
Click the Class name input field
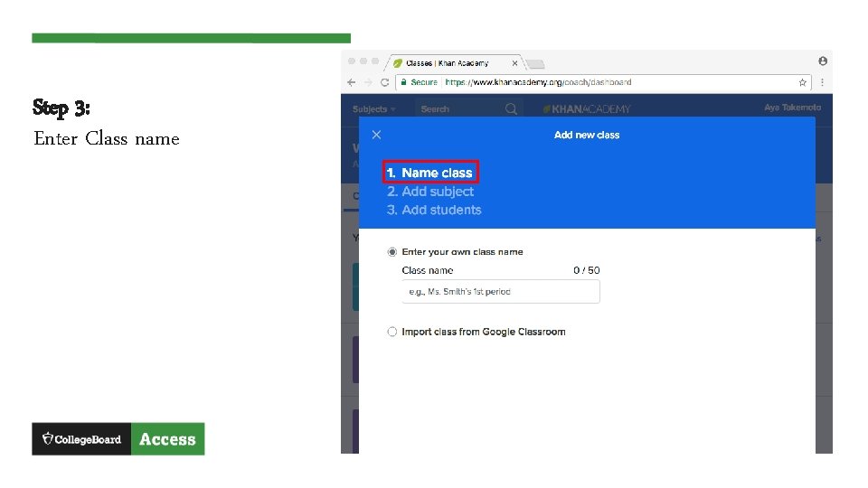[500, 292]
